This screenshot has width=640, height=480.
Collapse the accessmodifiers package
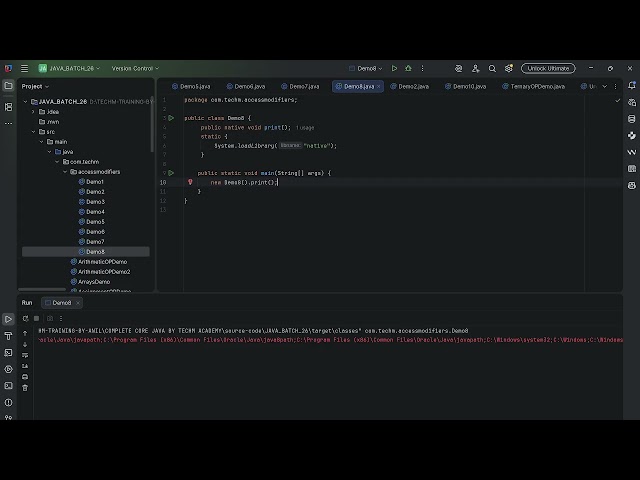pos(65,172)
